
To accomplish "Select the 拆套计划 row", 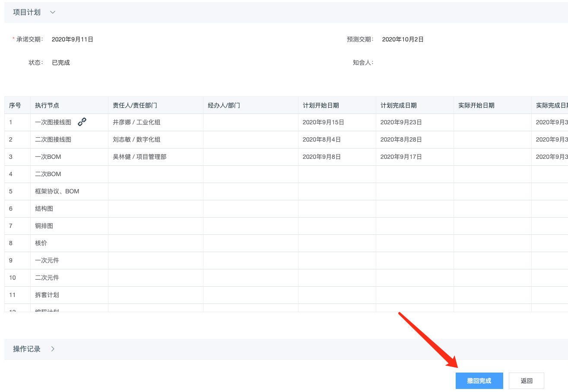I will pos(47,295).
